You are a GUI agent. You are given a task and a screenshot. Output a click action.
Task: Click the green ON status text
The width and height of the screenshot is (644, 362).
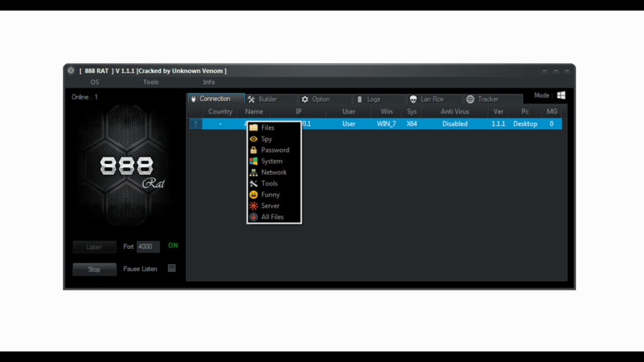click(x=173, y=246)
